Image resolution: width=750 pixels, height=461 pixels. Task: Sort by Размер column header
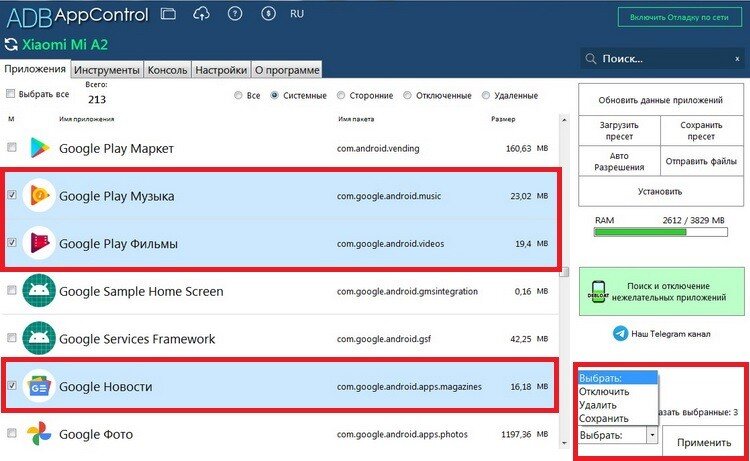point(503,119)
